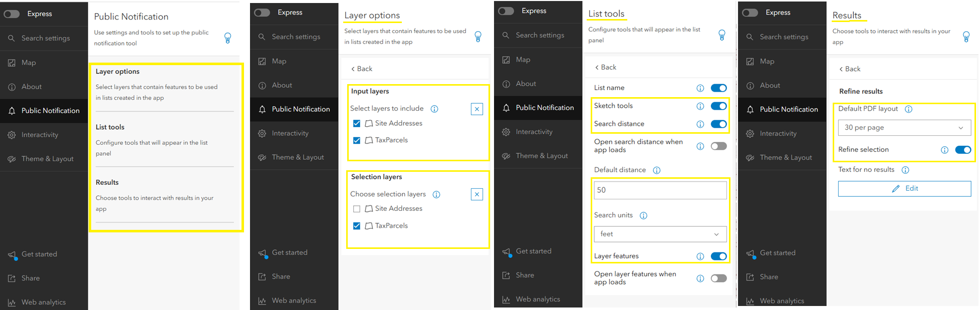Screen dimensions: 980x310
Task: Click info icon beside Select layers to include
Action: click(434, 109)
